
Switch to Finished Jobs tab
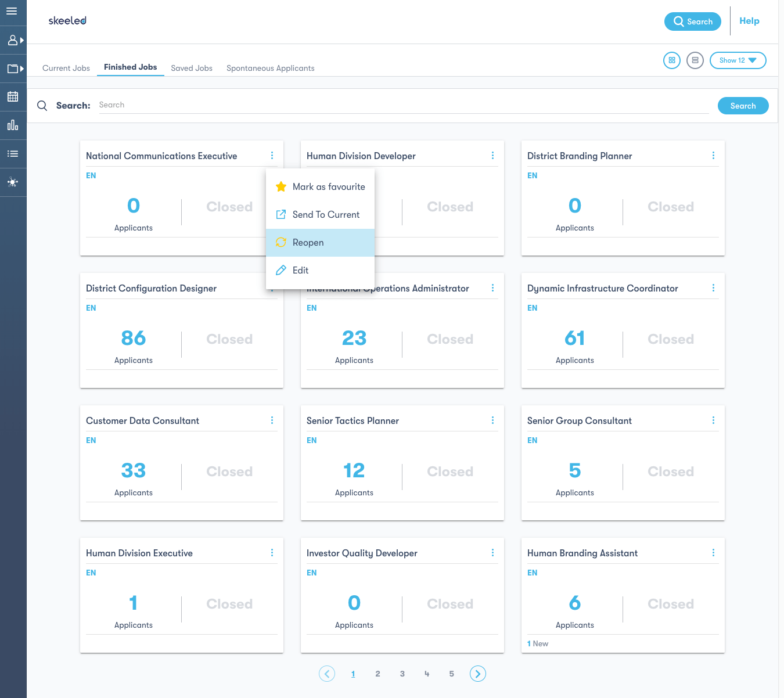point(131,67)
